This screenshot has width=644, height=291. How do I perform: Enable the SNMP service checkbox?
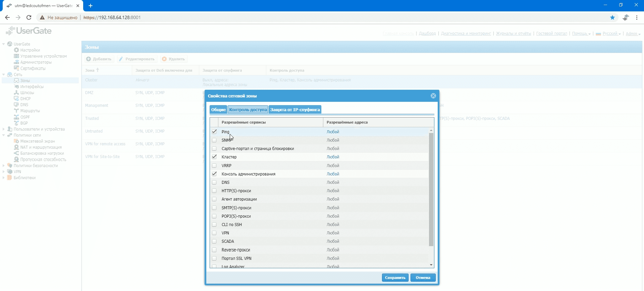pyautogui.click(x=214, y=140)
